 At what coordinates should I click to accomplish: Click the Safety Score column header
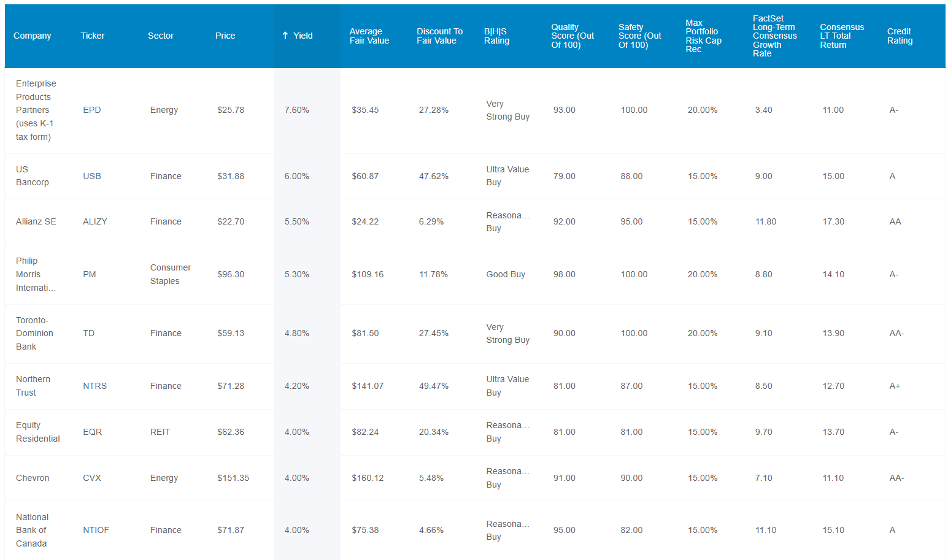[x=639, y=36]
